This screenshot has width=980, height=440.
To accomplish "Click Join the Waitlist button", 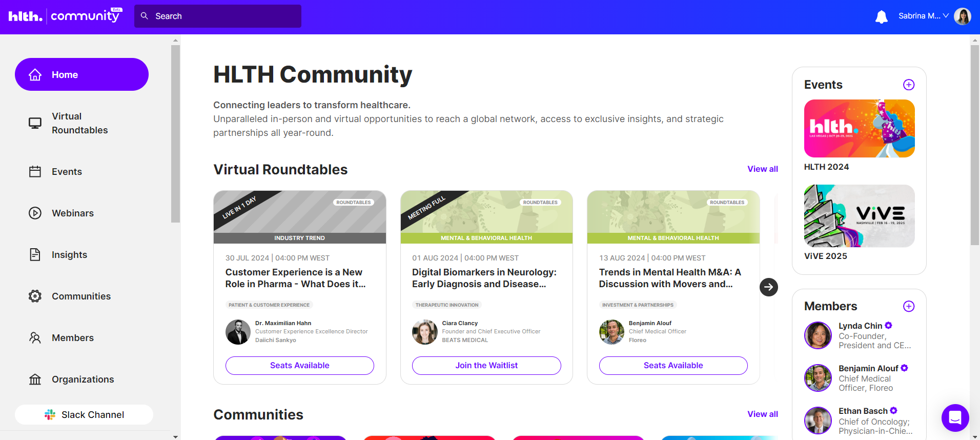I will pyautogui.click(x=486, y=366).
